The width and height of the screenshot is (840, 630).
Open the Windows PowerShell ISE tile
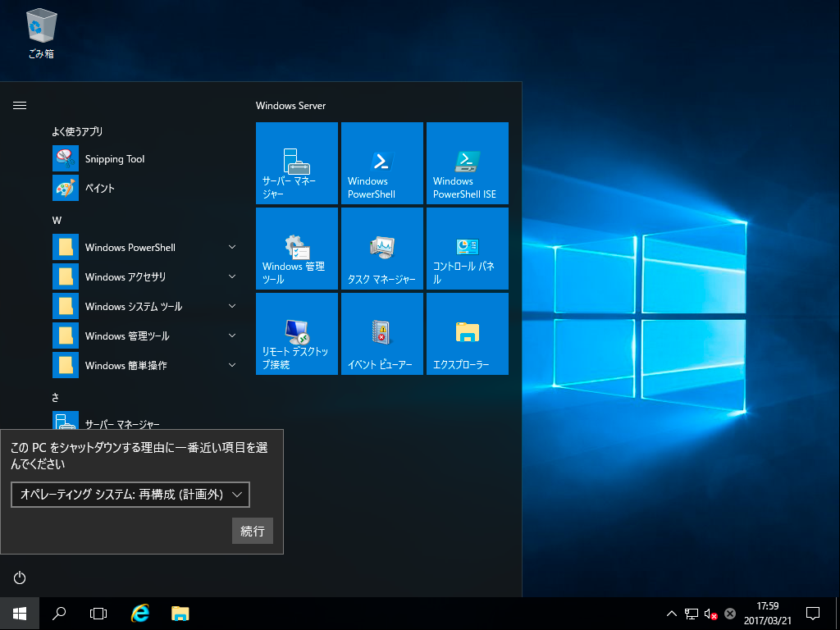coord(468,163)
